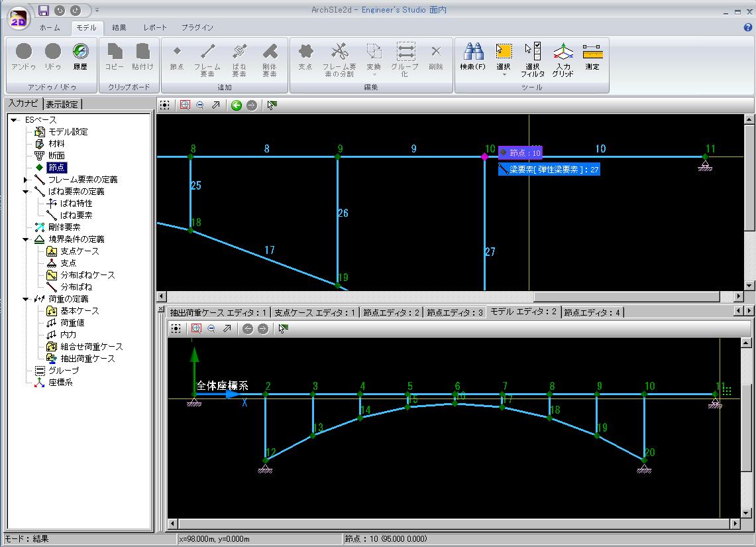Select the frame element (フレーム要素) tool

point(207,60)
